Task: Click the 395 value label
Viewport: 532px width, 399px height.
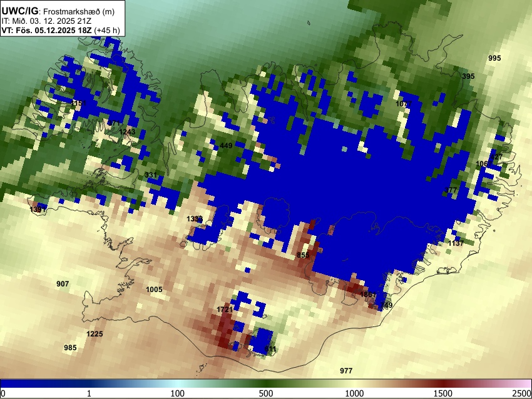Action: (468, 76)
